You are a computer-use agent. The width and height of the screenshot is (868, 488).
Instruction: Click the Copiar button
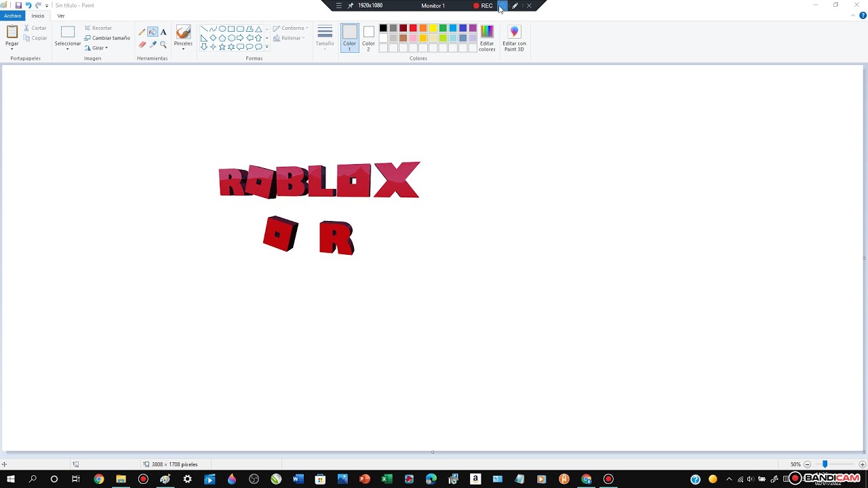pos(35,38)
